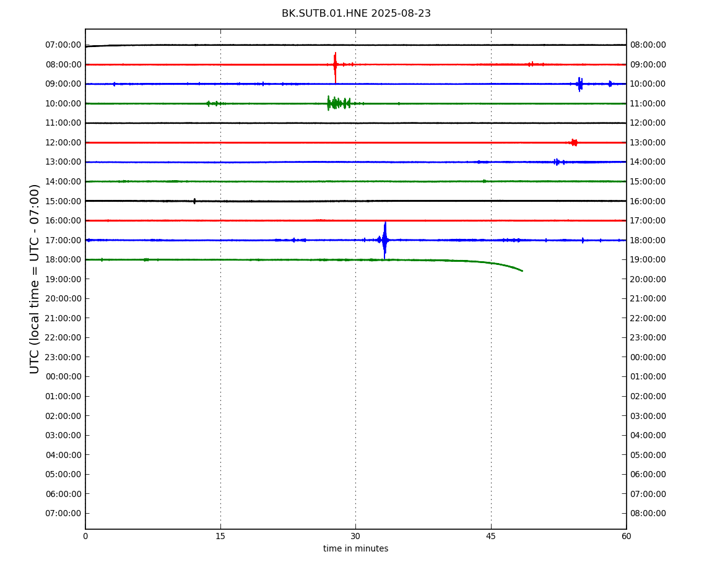Click the x-axis tick label 15
Viewport: 712px width, 588px height.
220,536
